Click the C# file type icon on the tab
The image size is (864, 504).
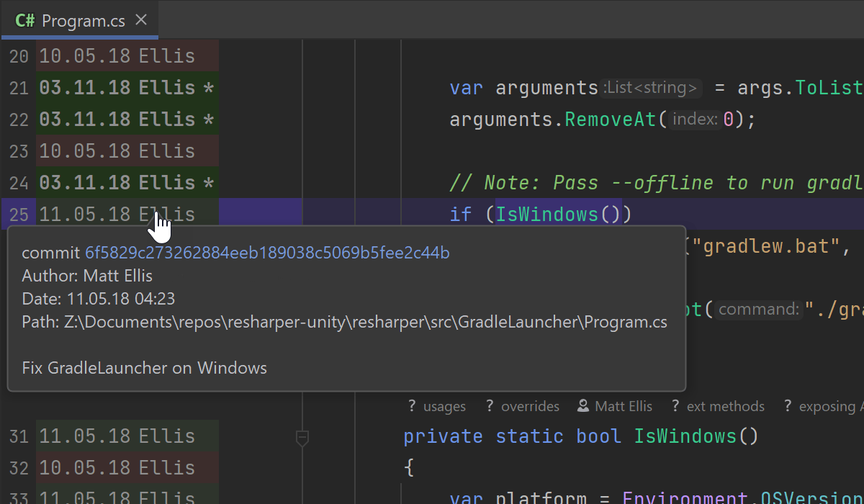(x=25, y=20)
